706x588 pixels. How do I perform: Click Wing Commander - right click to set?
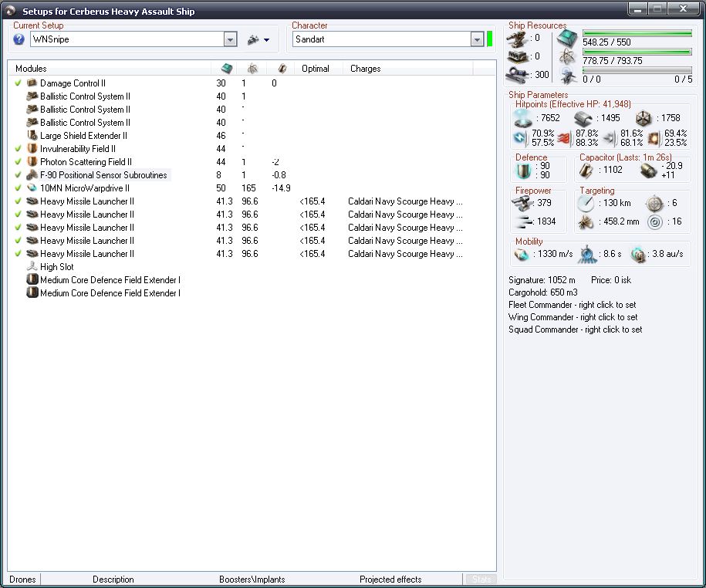[x=573, y=317]
